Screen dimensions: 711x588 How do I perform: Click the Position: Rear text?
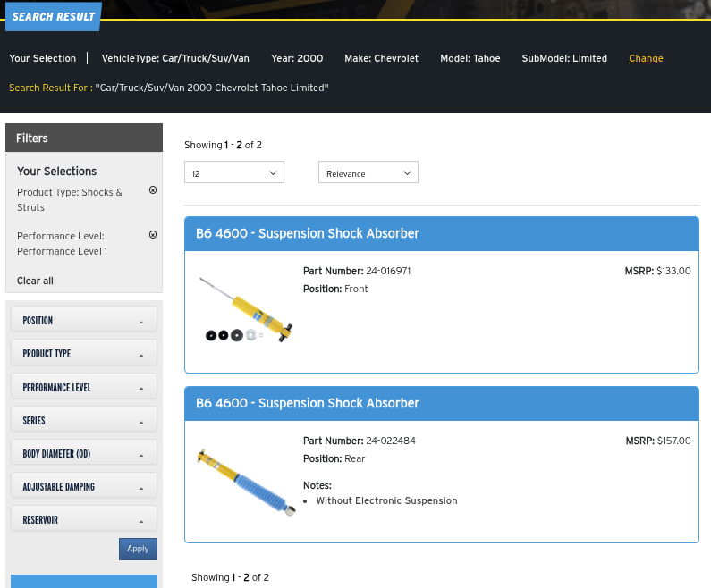[334, 459]
